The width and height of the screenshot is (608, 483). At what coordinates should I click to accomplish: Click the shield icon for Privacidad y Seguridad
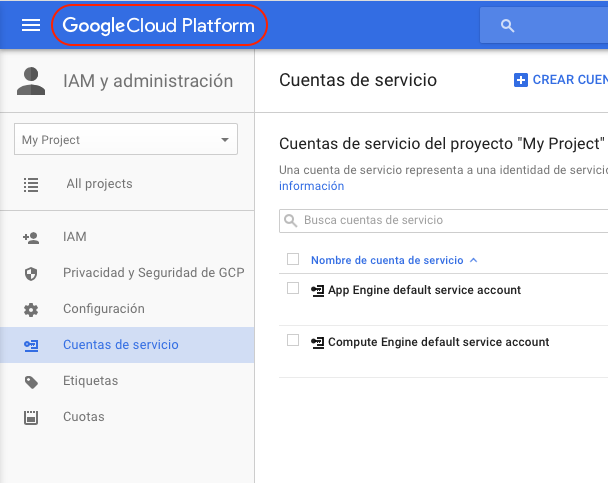pyautogui.click(x=31, y=274)
